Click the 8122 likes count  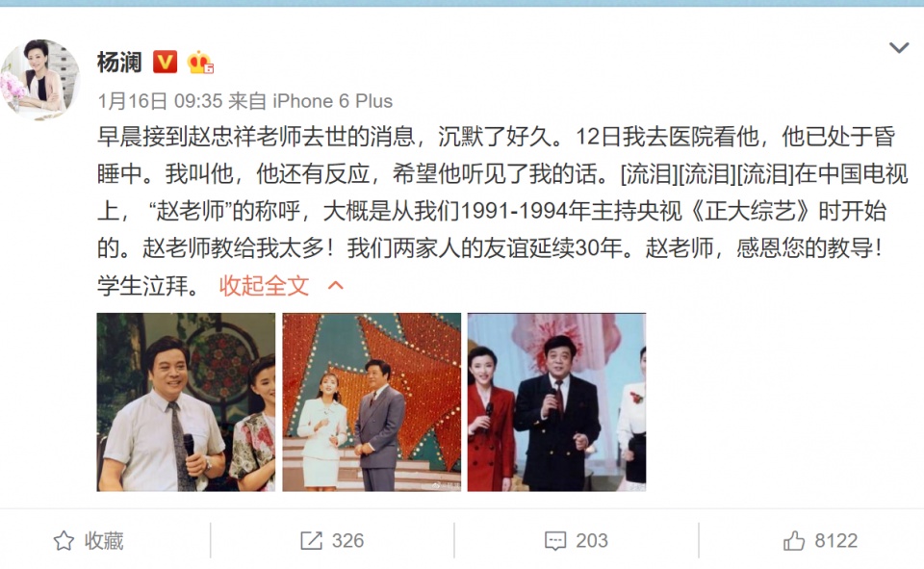pos(835,541)
